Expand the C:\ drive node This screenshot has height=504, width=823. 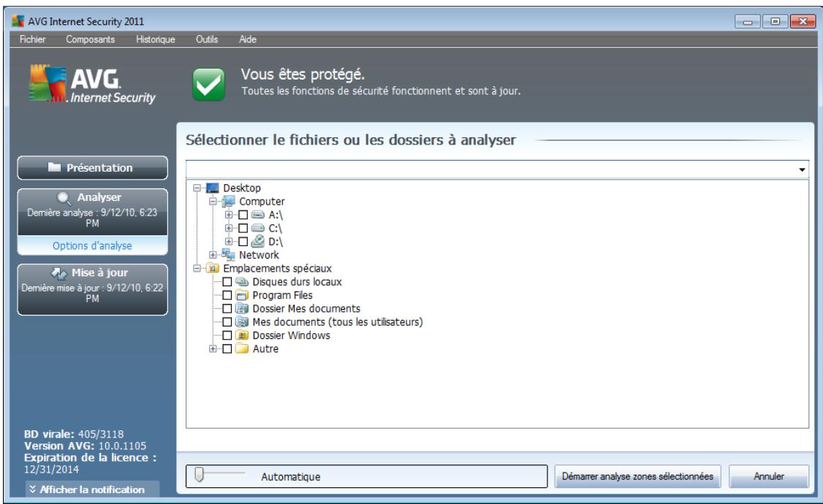(228, 228)
